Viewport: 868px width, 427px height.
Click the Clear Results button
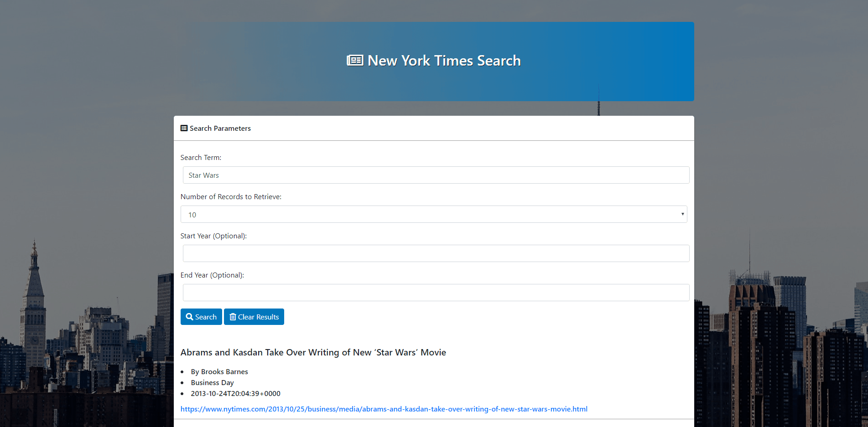tap(254, 316)
